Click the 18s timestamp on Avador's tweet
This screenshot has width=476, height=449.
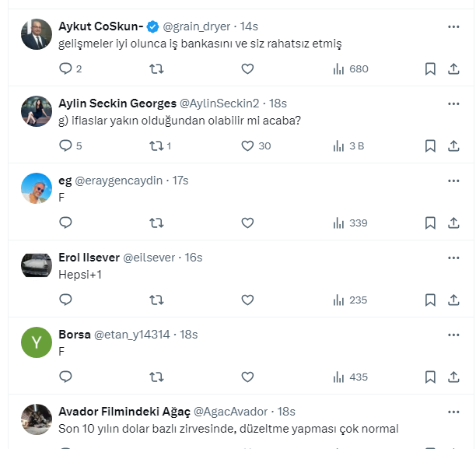286,412
